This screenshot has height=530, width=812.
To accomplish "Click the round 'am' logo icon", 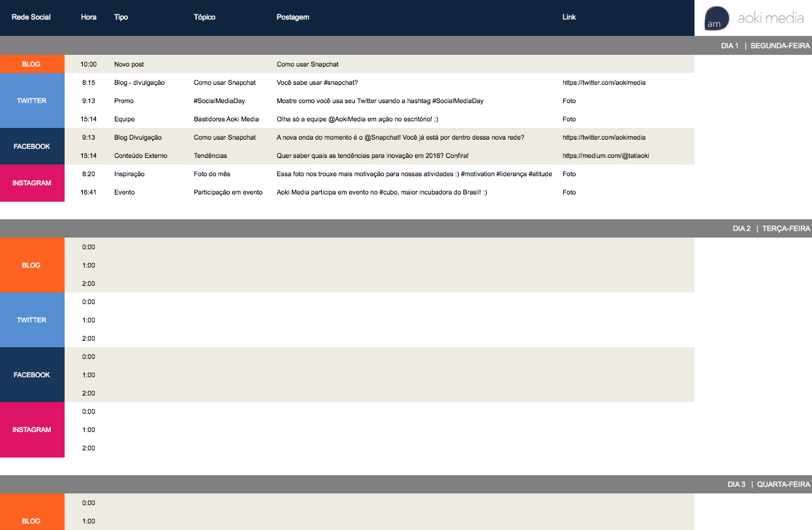I will click(717, 18).
